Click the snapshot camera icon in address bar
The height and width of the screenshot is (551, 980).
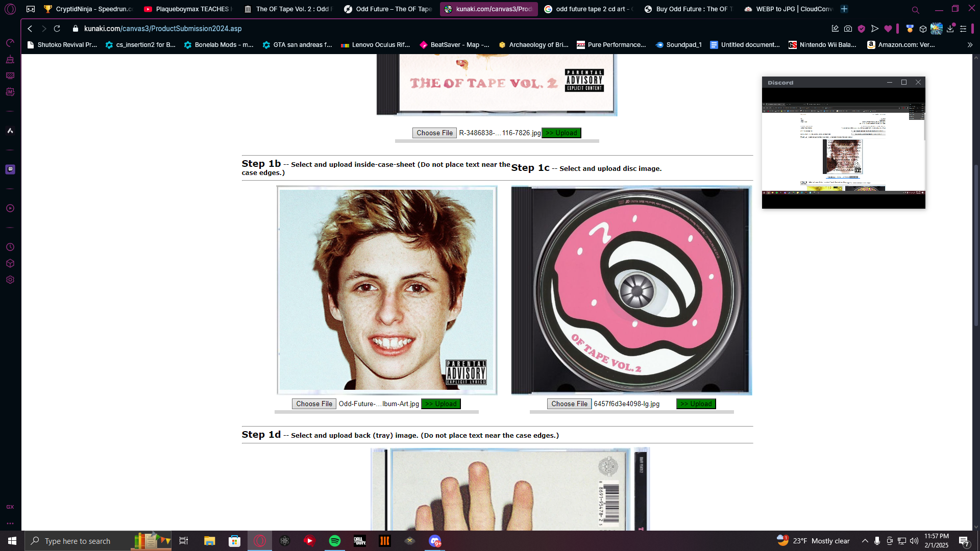(848, 29)
